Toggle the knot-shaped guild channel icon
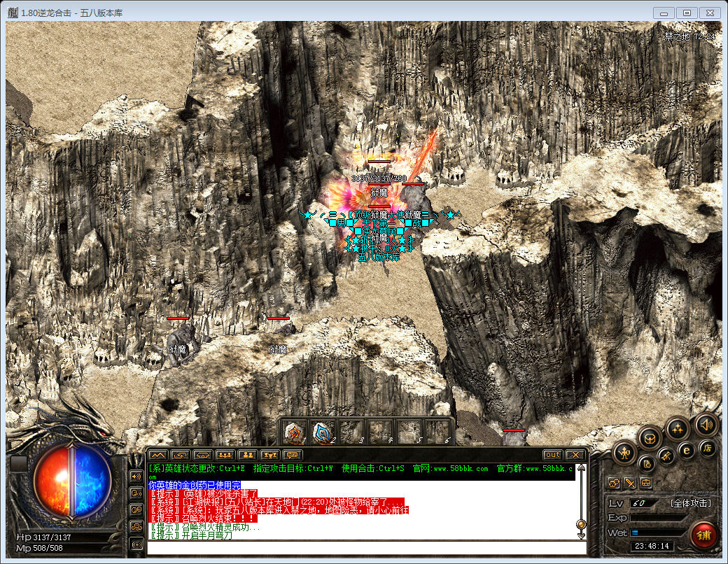The width and height of the screenshot is (728, 564). coord(136,527)
